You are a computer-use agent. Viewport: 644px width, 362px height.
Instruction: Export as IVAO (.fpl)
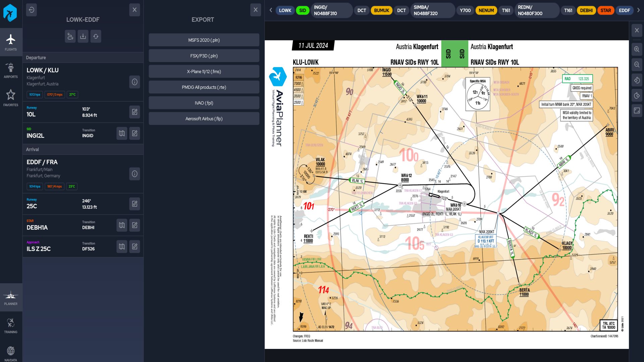(204, 103)
